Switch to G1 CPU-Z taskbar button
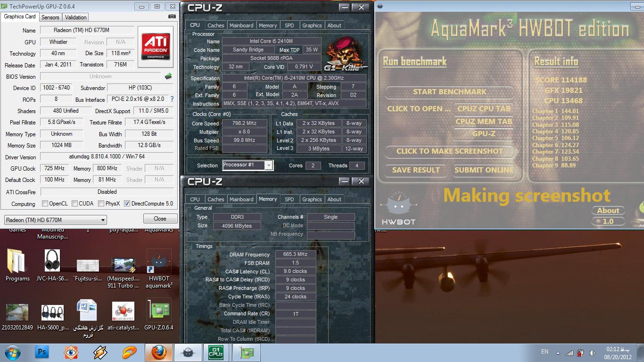This screenshot has height=362, width=644. pos(217,352)
